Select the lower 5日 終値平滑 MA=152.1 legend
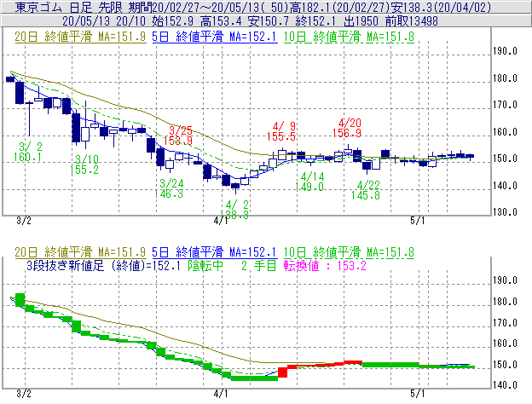 click(x=215, y=252)
